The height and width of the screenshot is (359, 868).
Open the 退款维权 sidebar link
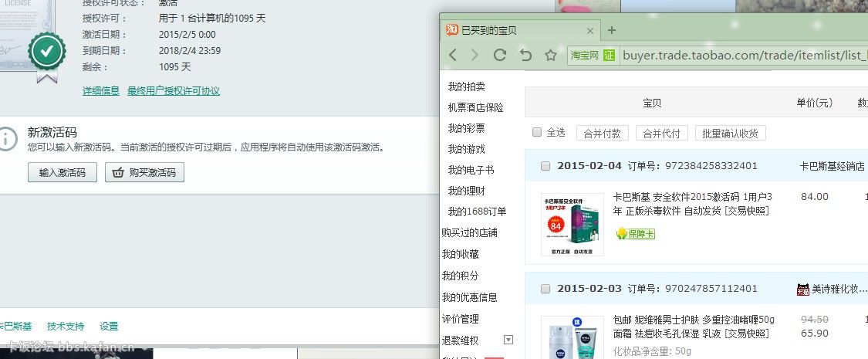point(460,340)
